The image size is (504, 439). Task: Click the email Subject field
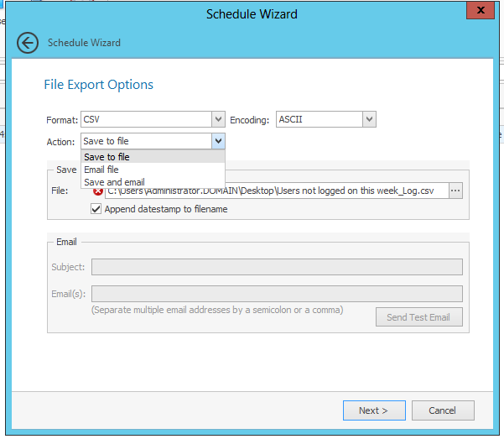[x=277, y=267]
